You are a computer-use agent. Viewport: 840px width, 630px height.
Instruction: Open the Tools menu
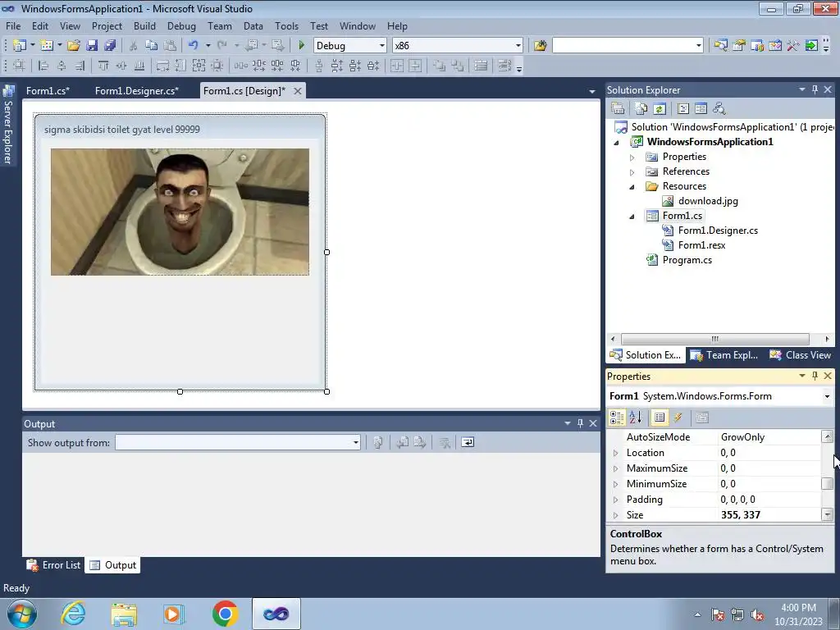(286, 25)
